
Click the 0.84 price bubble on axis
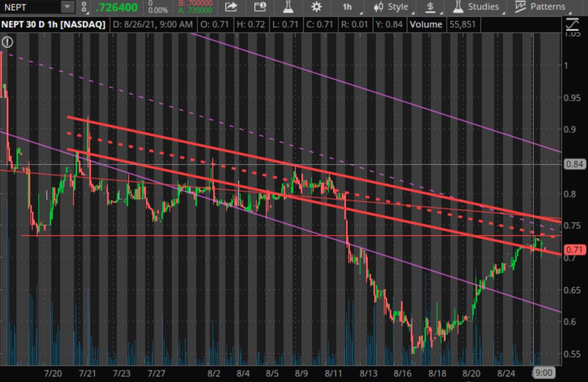tap(574, 164)
